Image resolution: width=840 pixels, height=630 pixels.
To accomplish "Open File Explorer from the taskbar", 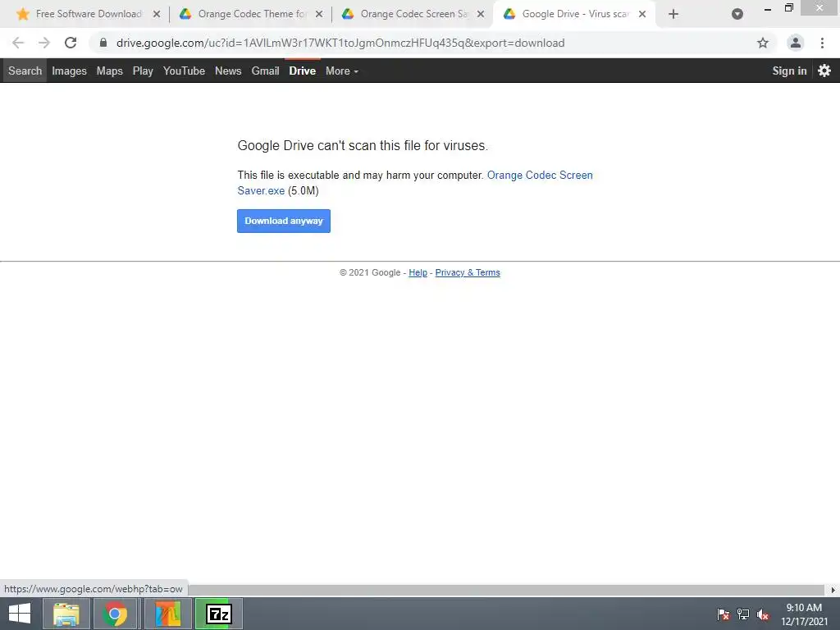I will [x=66, y=614].
